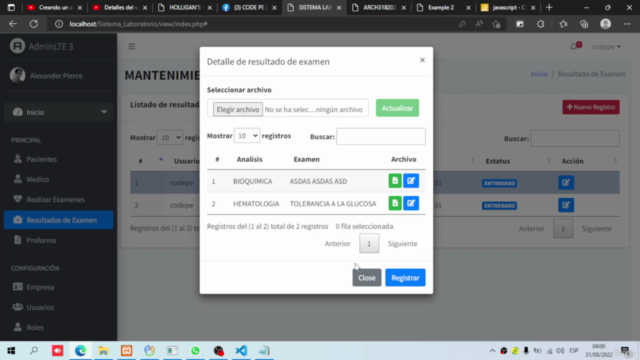Switch to Example 2 browser tab
The height and width of the screenshot is (360, 640).
coord(441,7)
